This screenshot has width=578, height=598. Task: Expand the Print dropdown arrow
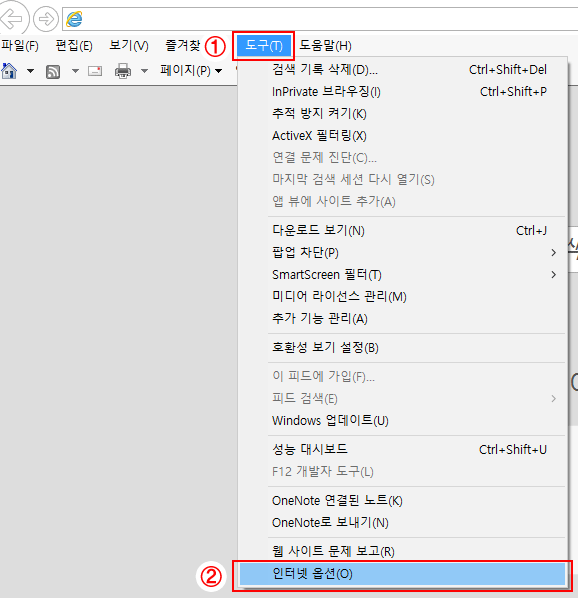(x=144, y=71)
